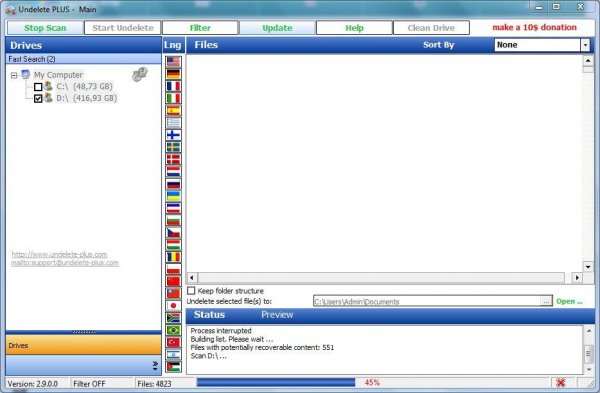Select the South African flag language

tap(173, 318)
